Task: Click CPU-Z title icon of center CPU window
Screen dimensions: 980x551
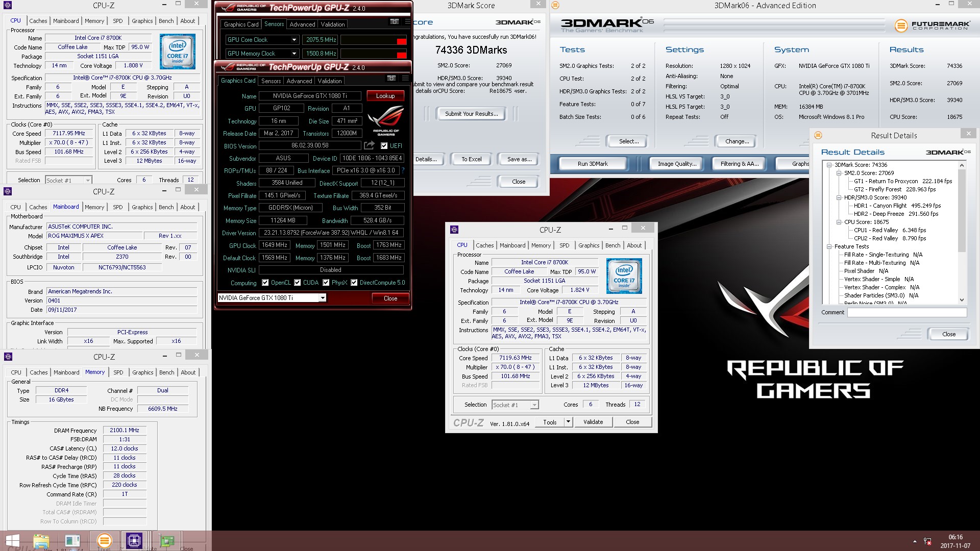Action: (454, 230)
